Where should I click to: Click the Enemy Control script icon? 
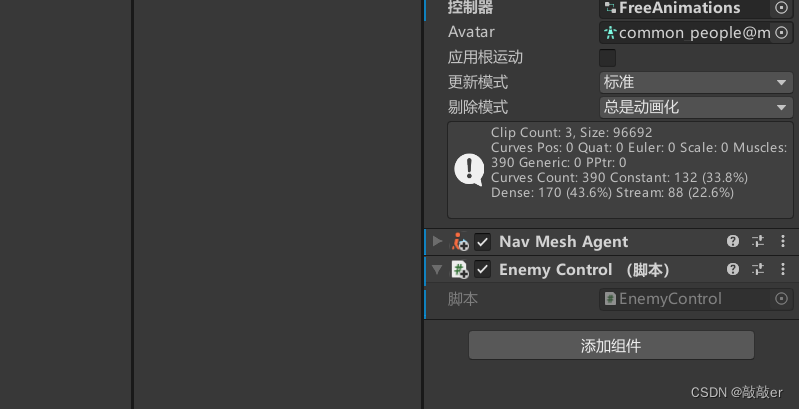pos(460,269)
